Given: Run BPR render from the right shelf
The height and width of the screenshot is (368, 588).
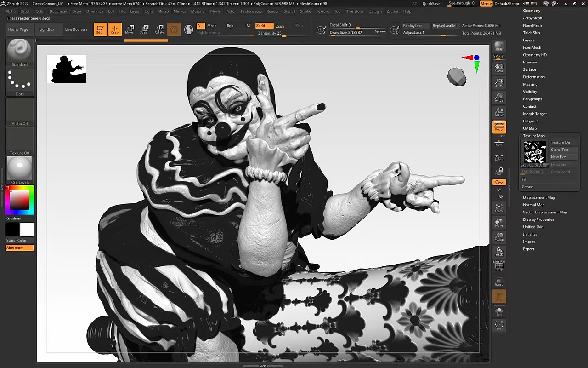Looking at the screenshot, I should 499,46.
